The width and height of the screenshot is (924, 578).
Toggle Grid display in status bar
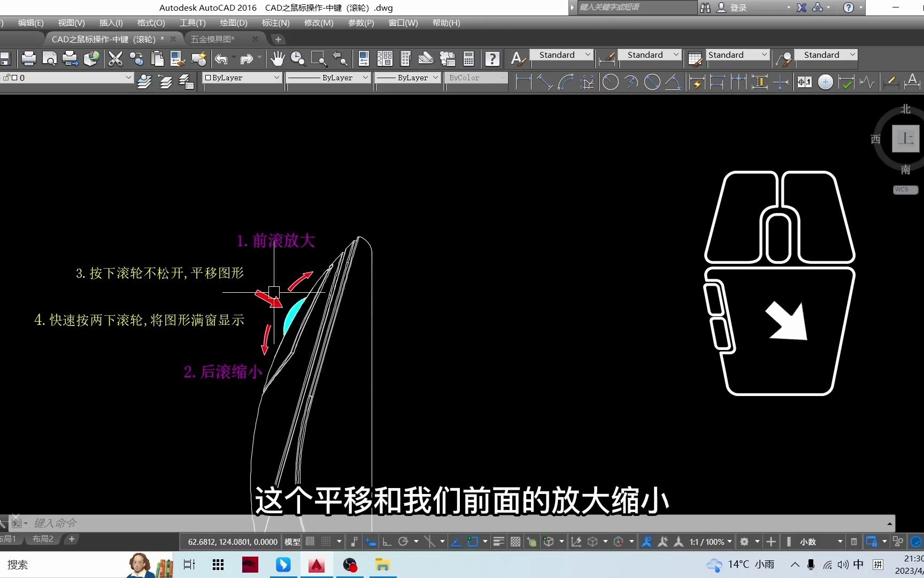tap(310, 542)
